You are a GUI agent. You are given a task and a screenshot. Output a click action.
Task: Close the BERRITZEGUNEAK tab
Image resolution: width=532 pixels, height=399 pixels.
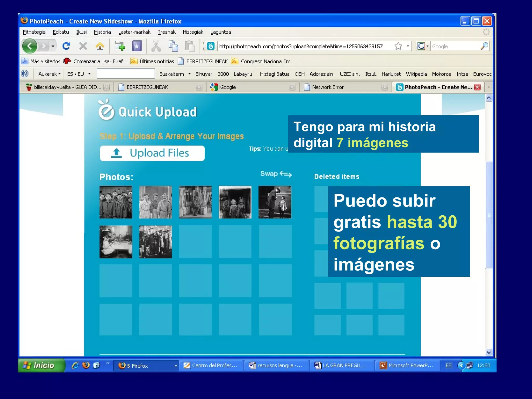point(199,87)
